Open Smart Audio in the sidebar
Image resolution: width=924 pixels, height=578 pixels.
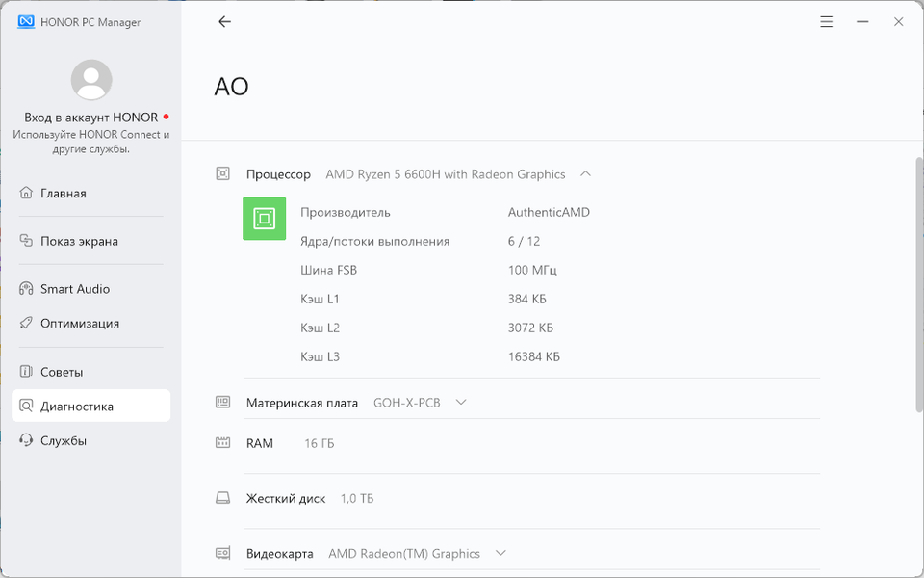(75, 289)
